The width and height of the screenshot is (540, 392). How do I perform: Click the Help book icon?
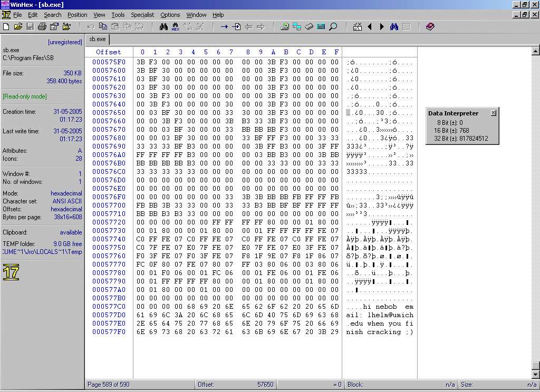click(x=430, y=26)
